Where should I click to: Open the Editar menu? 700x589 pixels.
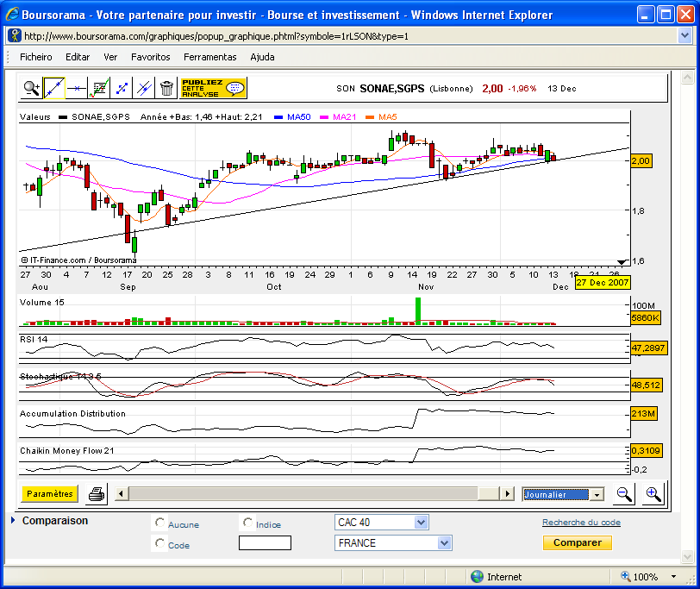(78, 57)
